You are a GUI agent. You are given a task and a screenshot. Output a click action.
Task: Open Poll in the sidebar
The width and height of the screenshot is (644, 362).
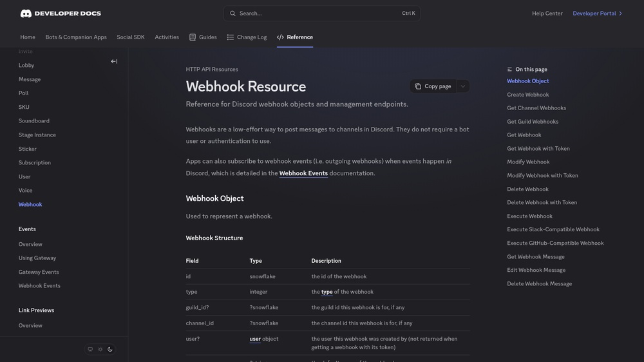pyautogui.click(x=23, y=93)
